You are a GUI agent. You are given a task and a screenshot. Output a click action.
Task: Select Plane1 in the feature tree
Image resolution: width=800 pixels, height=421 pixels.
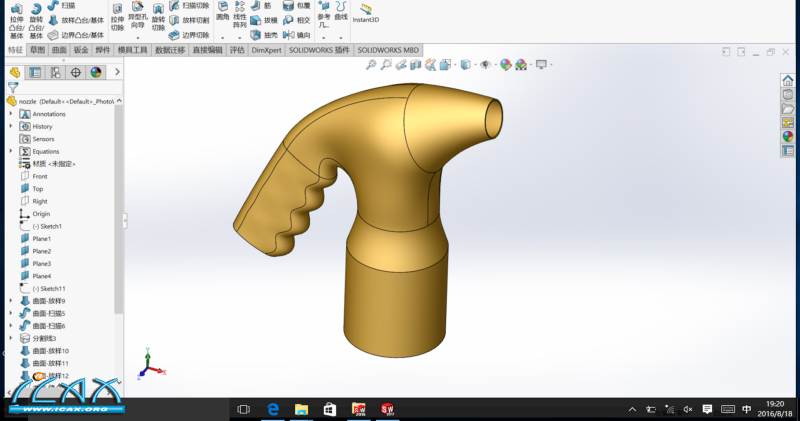click(41, 239)
